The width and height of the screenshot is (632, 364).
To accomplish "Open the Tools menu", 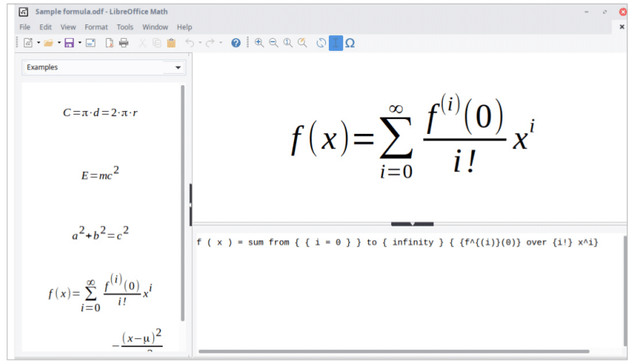I will click(125, 27).
